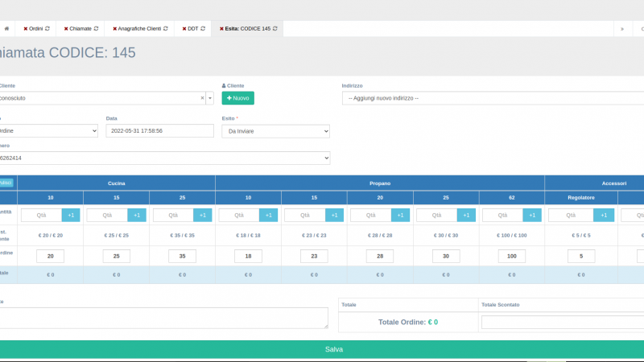Refresh the Esita: CODICE 145 tab
The height and width of the screenshot is (362, 644).
(275, 28)
